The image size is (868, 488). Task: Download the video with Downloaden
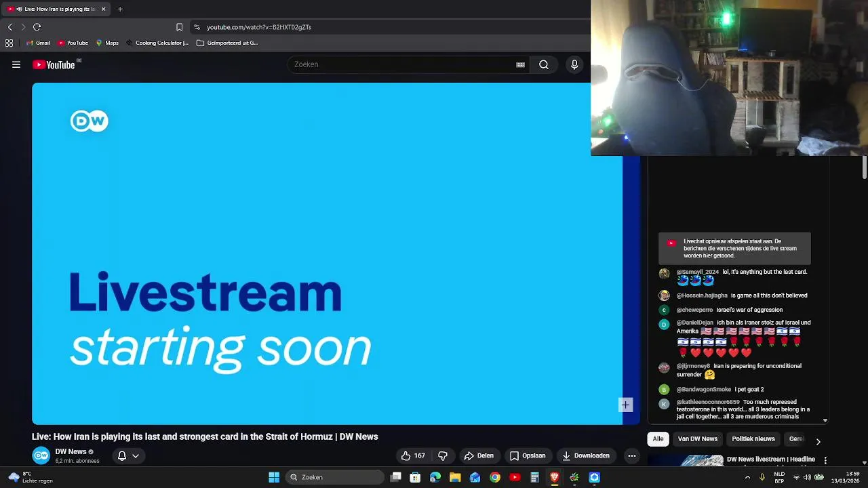tap(586, 455)
